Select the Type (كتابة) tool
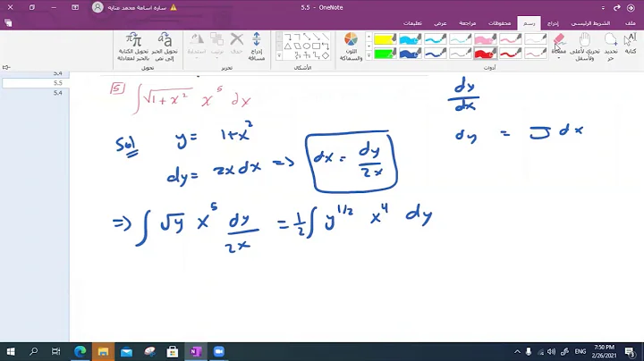This screenshot has width=644, height=361. [631, 45]
